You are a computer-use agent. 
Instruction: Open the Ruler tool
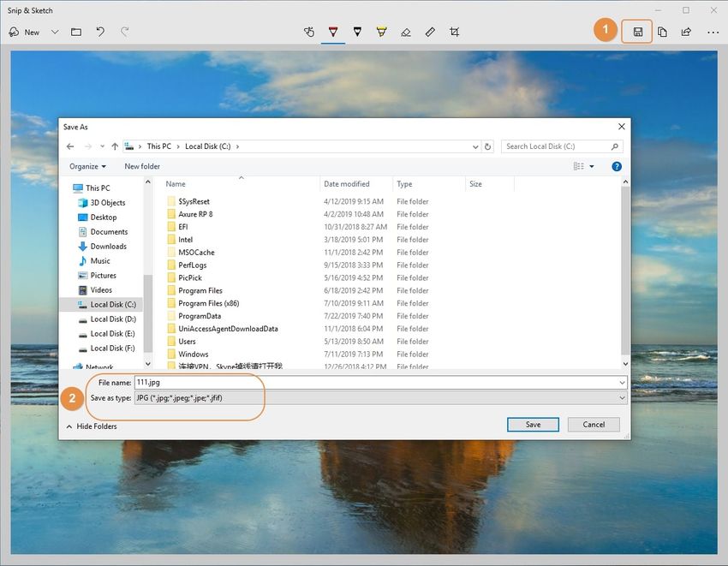coord(429,32)
